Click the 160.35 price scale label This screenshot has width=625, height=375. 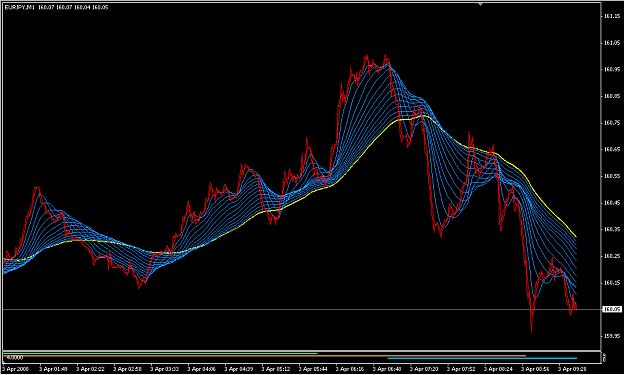612,230
